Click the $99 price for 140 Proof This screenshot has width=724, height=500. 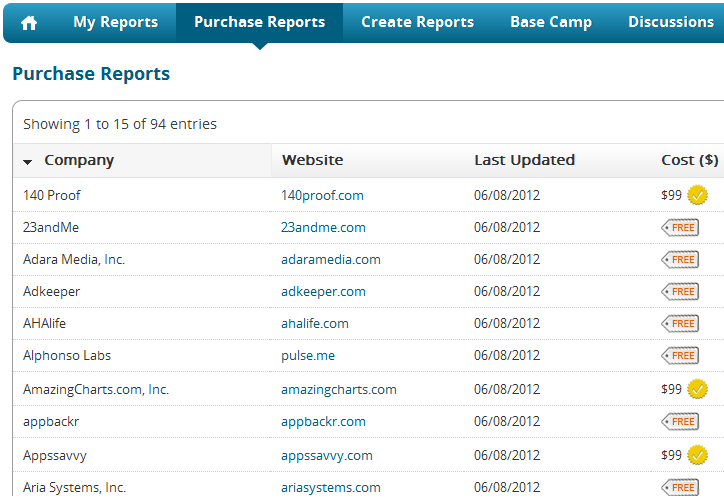671,195
